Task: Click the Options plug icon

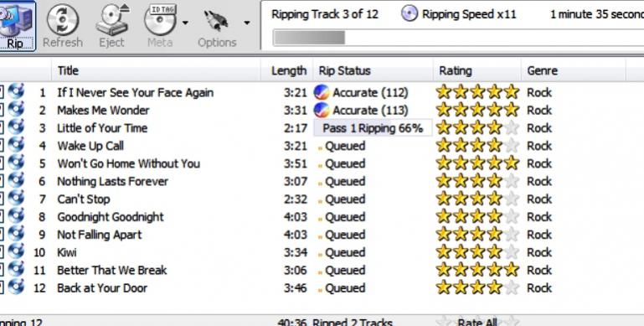Action: tap(216, 21)
